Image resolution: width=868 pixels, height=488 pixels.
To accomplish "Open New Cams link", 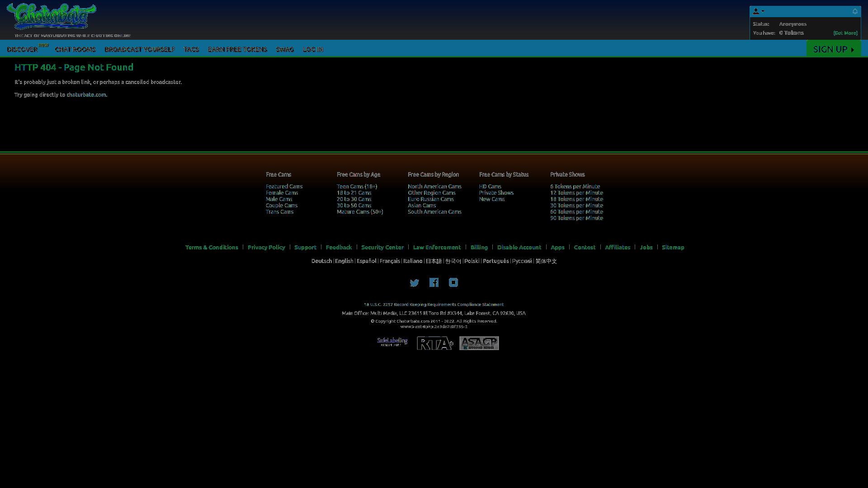I will pyautogui.click(x=491, y=199).
